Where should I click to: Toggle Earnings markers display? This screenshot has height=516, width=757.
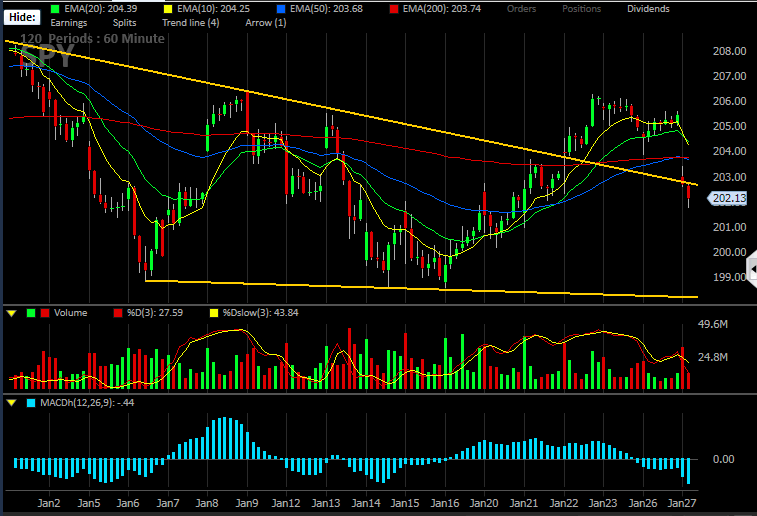coord(69,23)
